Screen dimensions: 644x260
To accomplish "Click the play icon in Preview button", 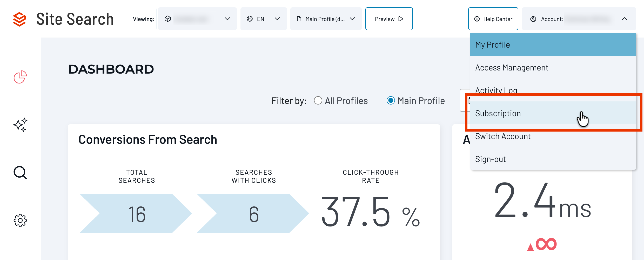I will coord(401,19).
